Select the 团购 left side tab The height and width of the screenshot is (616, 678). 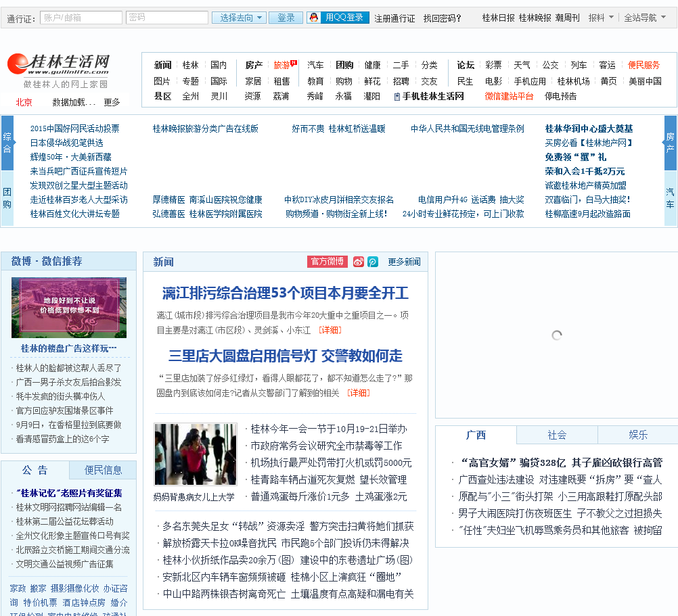(7, 198)
